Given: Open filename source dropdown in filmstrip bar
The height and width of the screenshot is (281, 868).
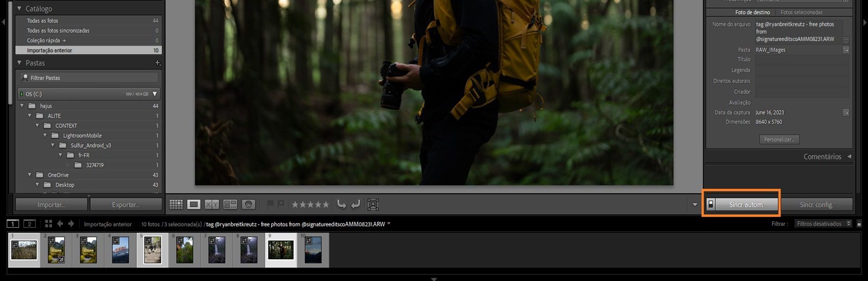Looking at the screenshot, I should pyautogui.click(x=389, y=223).
